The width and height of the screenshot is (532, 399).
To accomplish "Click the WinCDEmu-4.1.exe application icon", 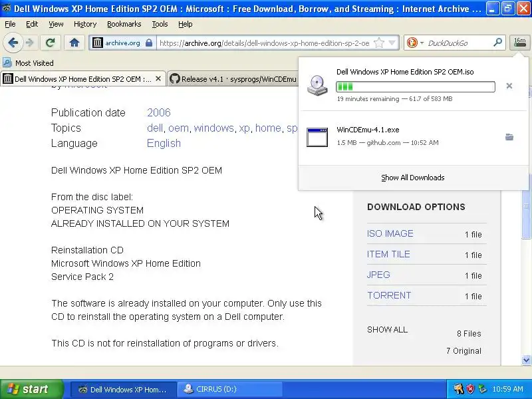I will (317, 137).
